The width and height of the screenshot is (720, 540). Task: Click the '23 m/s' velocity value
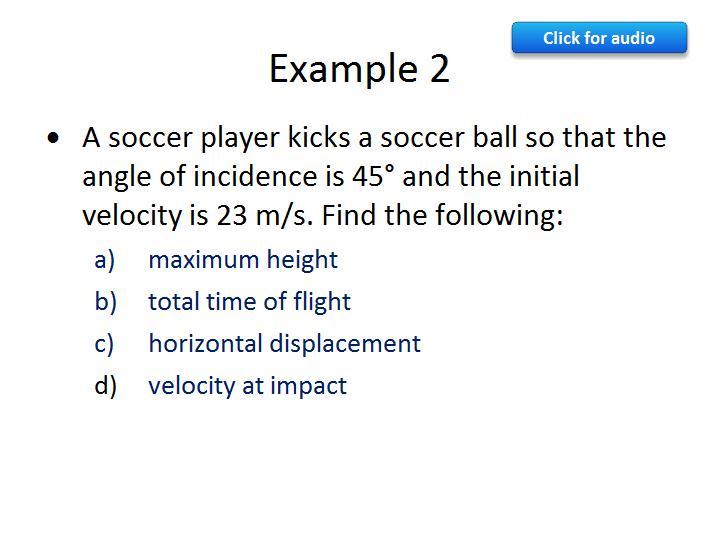click(x=265, y=215)
